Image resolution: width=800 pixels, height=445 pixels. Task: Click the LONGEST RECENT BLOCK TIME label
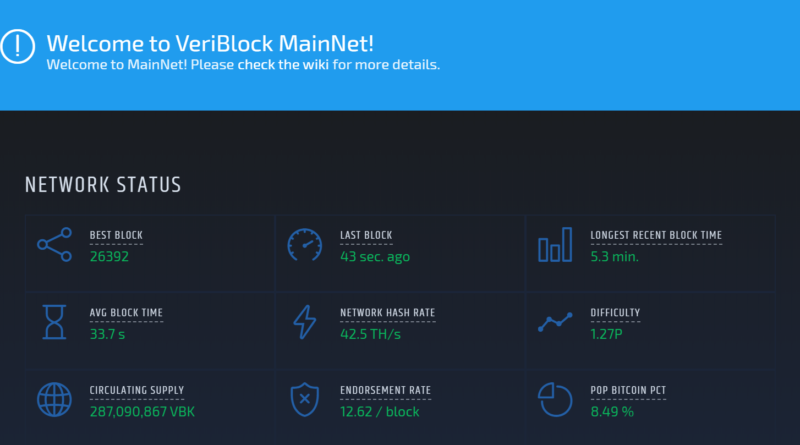(x=656, y=235)
